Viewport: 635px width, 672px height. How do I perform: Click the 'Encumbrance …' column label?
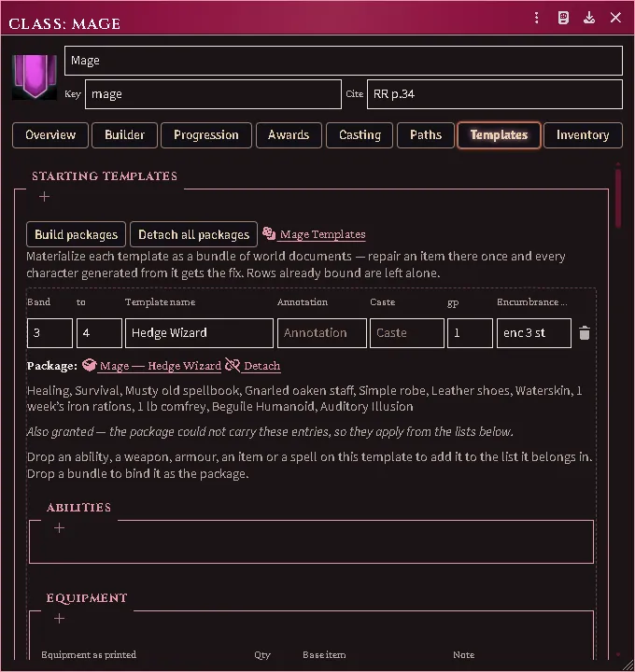(x=532, y=302)
